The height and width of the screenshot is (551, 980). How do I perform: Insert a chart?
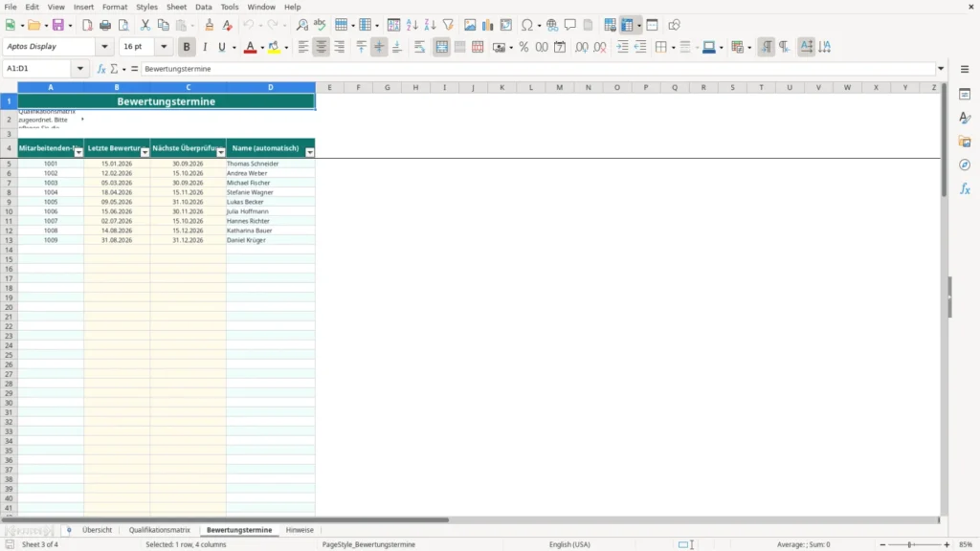click(x=487, y=25)
